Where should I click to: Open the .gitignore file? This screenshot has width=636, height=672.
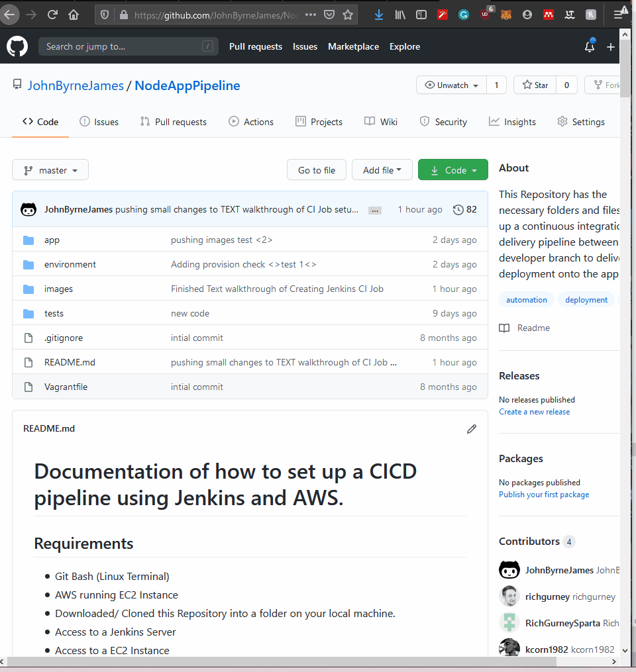64,338
